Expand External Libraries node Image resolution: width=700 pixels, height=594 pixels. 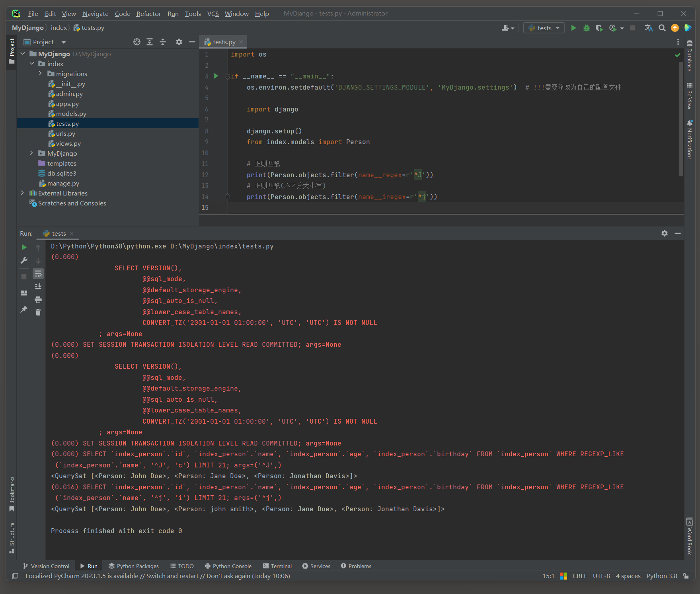point(23,193)
